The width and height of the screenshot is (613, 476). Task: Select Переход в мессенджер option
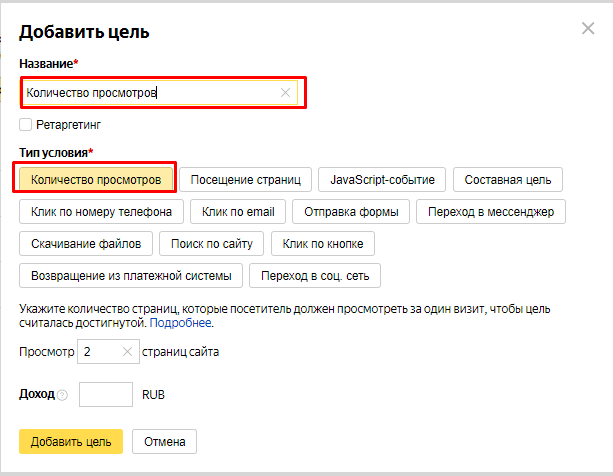491,211
